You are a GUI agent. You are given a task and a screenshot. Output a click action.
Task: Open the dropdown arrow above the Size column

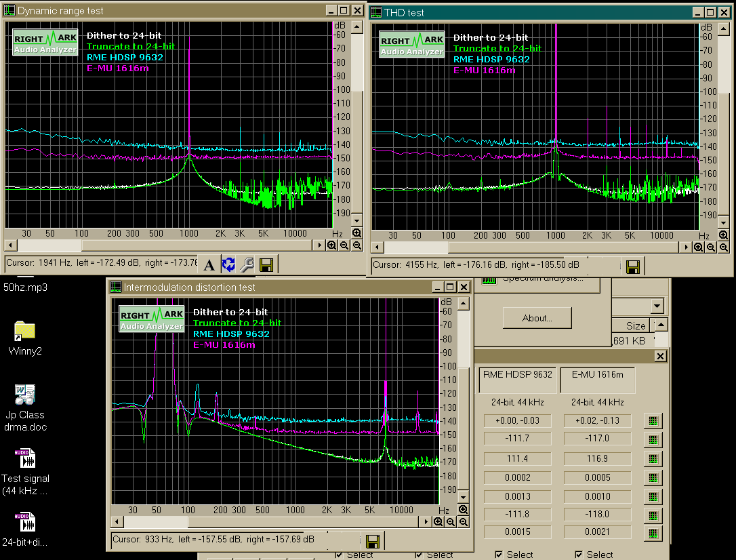(x=657, y=306)
